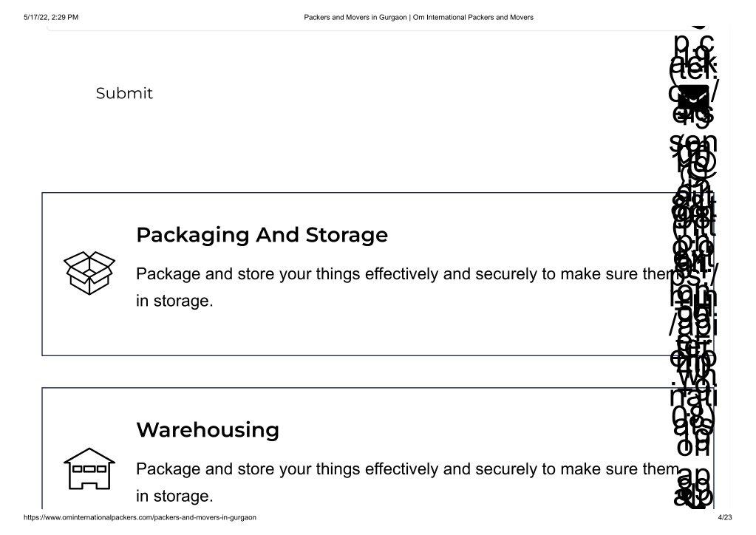
Task: Click the black envelope mail icon
Action: [692, 97]
